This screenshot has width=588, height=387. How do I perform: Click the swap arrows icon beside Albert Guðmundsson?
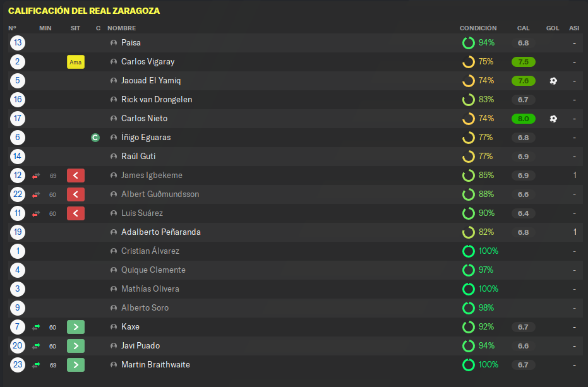36,194
